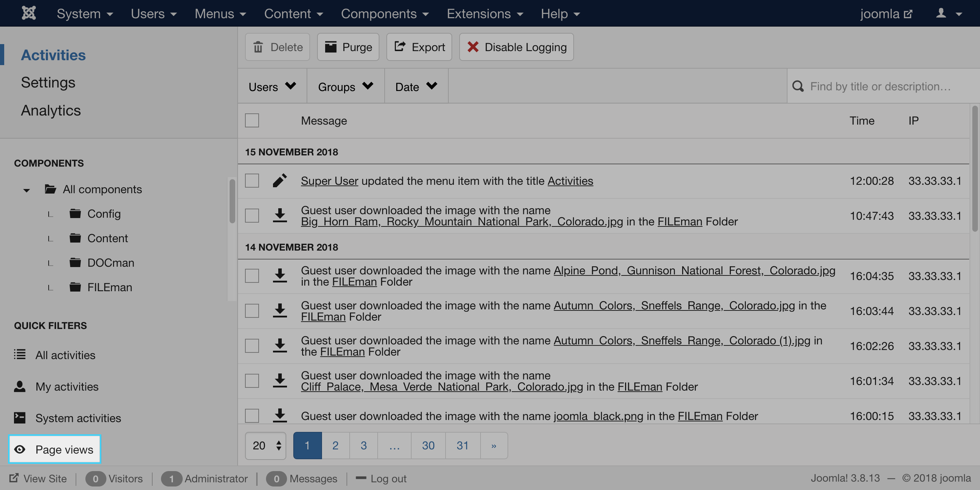The height and width of the screenshot is (490, 980).
Task: Click the Messages footer item
Action: point(302,478)
